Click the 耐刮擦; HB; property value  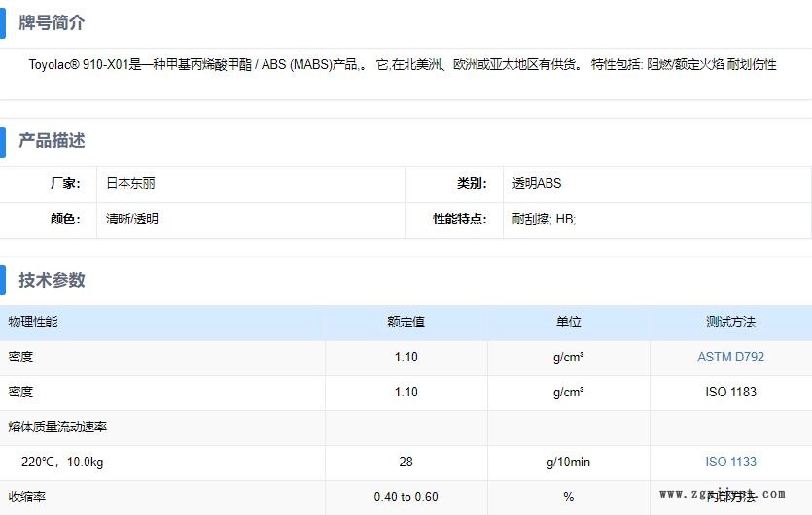click(544, 220)
